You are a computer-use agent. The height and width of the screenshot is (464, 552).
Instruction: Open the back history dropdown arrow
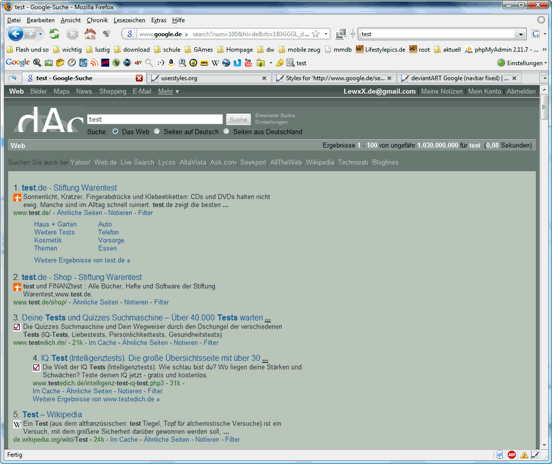[41, 34]
